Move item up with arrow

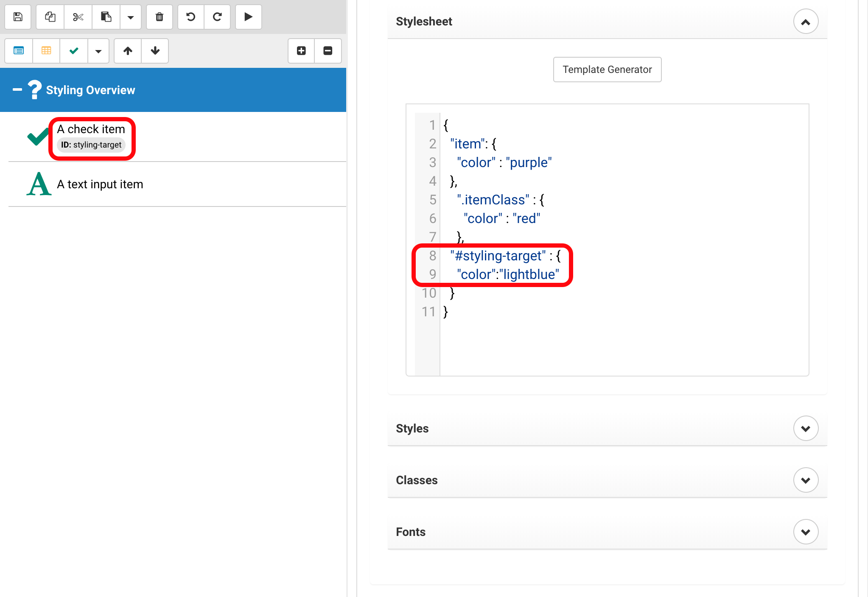point(128,51)
